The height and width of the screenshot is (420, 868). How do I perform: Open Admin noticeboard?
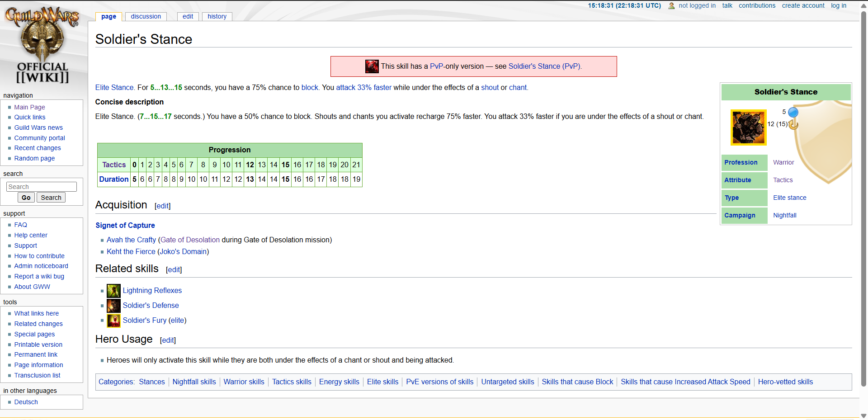tap(41, 266)
